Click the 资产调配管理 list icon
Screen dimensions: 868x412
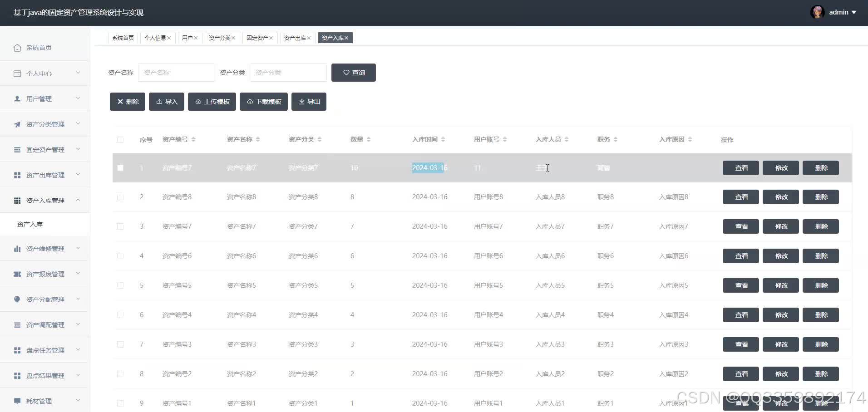(x=17, y=325)
